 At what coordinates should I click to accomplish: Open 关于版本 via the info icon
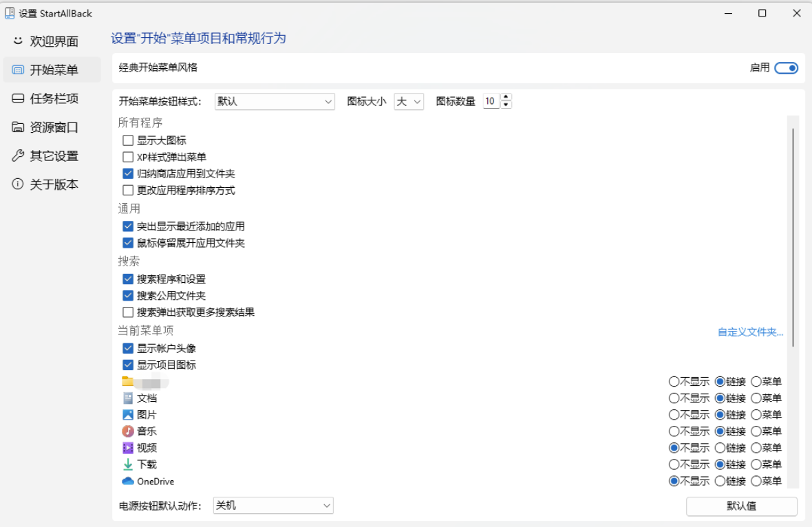[18, 184]
